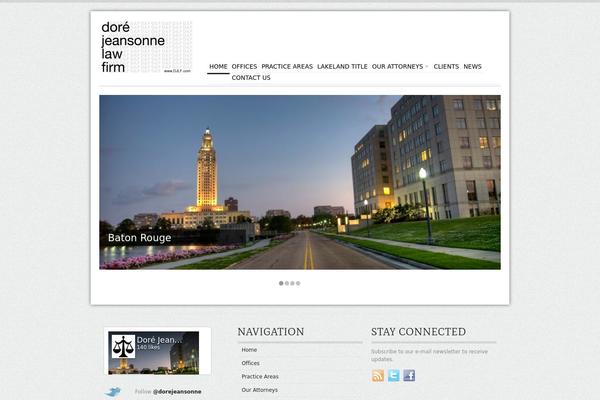Open the Practice Areas menu item

point(287,67)
